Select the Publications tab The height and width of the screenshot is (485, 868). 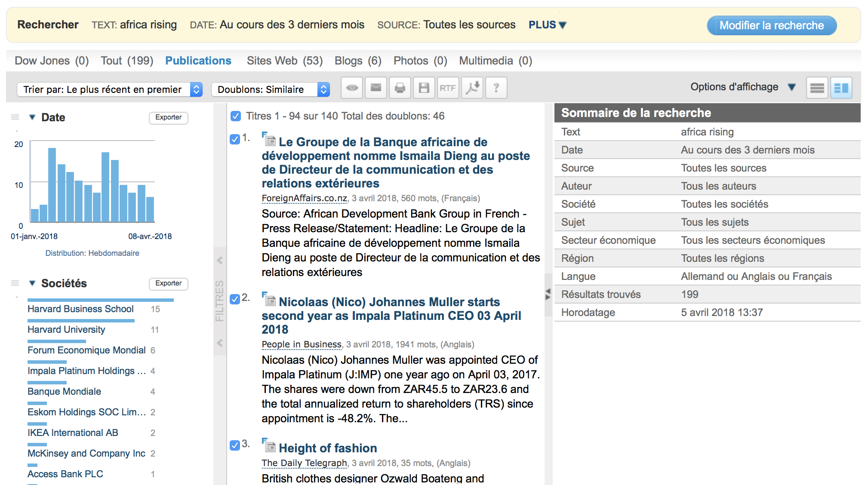[198, 61]
